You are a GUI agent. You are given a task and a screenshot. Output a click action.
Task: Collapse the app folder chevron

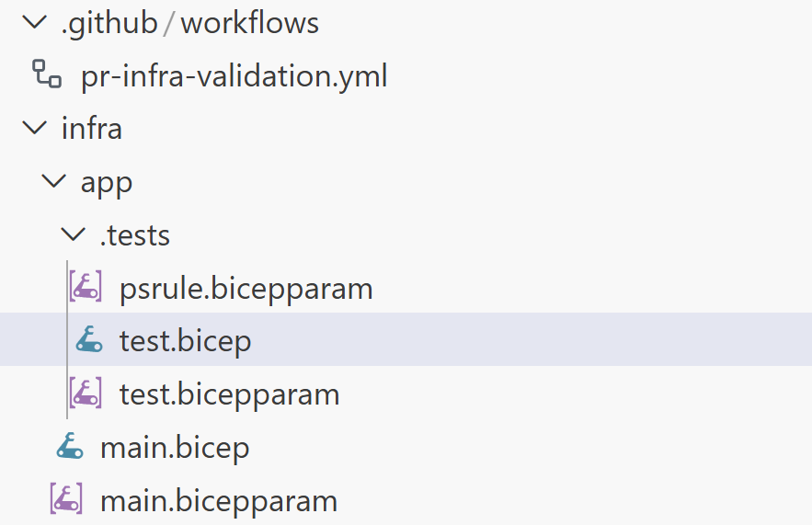[x=54, y=181]
